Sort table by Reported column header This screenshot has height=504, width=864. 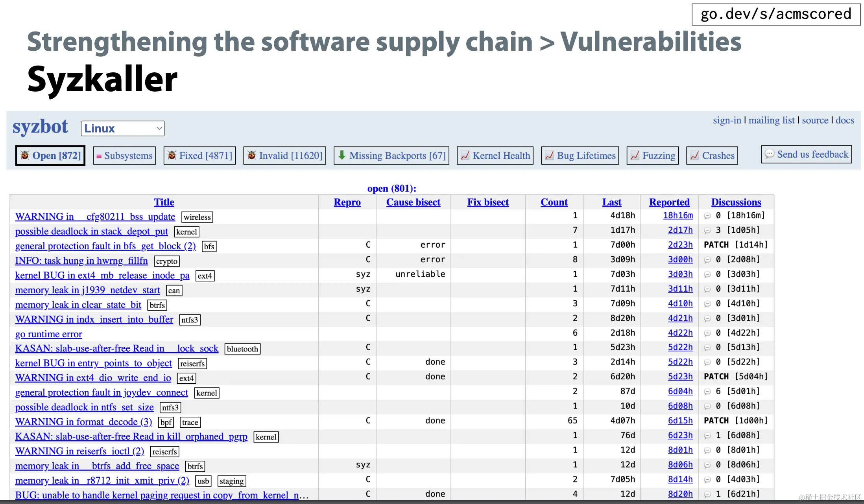[669, 202]
